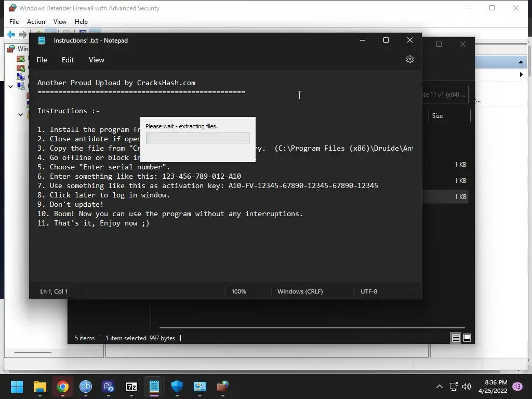Click 'That's it, Enjoy now ;)' line
532x399 pixels.
(x=101, y=223)
